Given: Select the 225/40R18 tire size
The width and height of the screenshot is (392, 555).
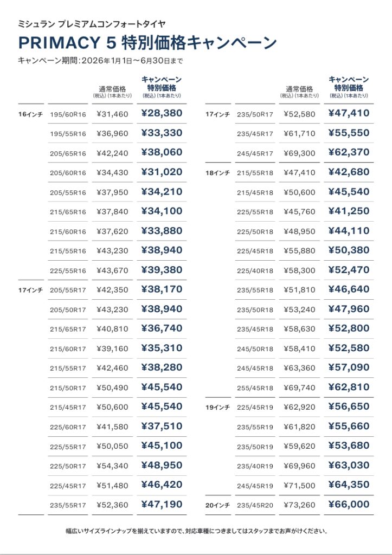Looking at the screenshot, I should point(255,271).
